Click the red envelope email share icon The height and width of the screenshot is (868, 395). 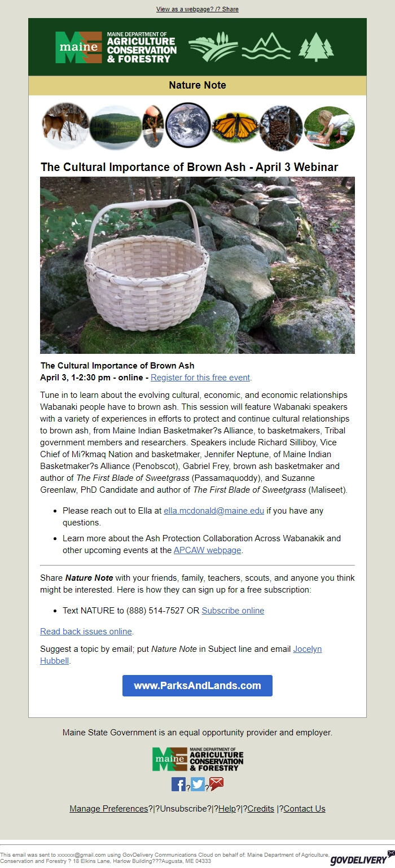pyautogui.click(x=216, y=783)
